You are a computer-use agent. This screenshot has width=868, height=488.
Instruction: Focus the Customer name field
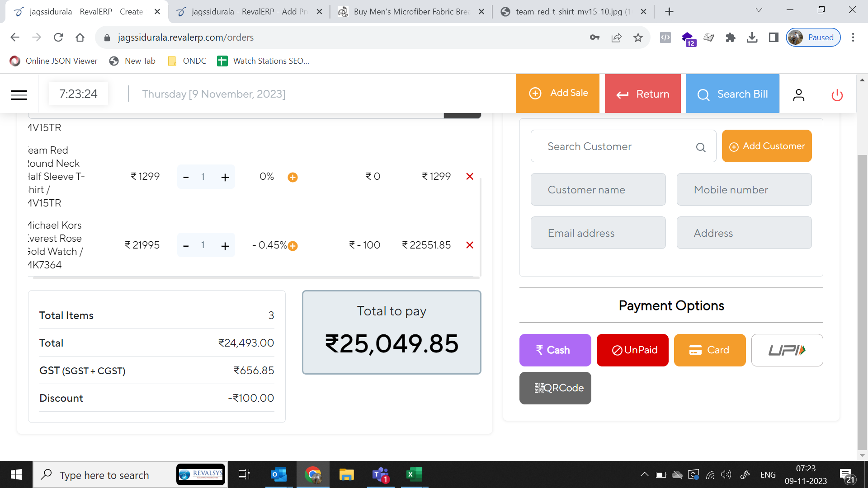[598, 190]
